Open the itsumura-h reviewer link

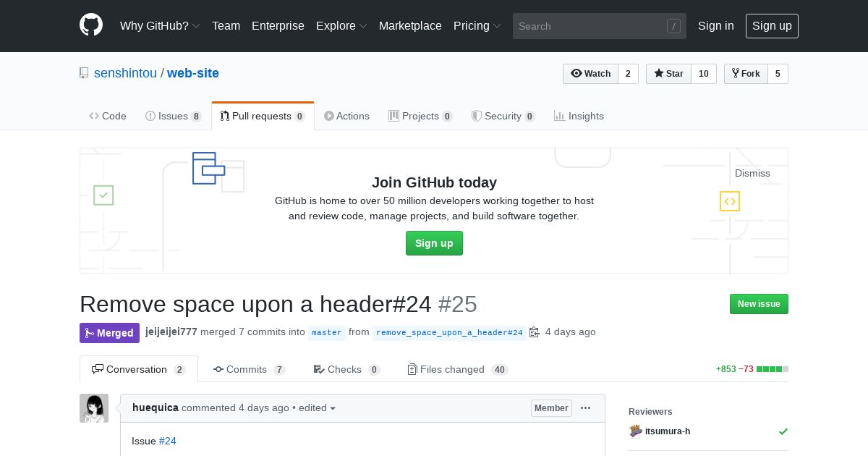668,431
